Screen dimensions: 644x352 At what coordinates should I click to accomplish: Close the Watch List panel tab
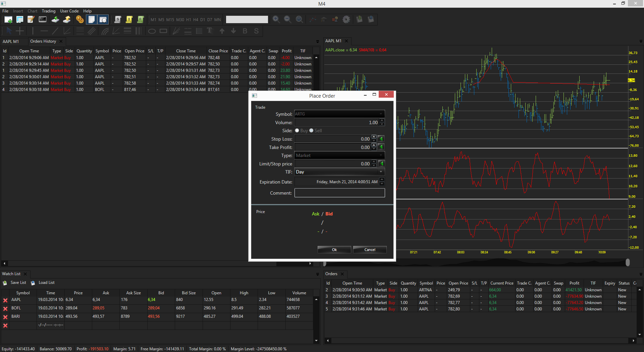click(25, 274)
